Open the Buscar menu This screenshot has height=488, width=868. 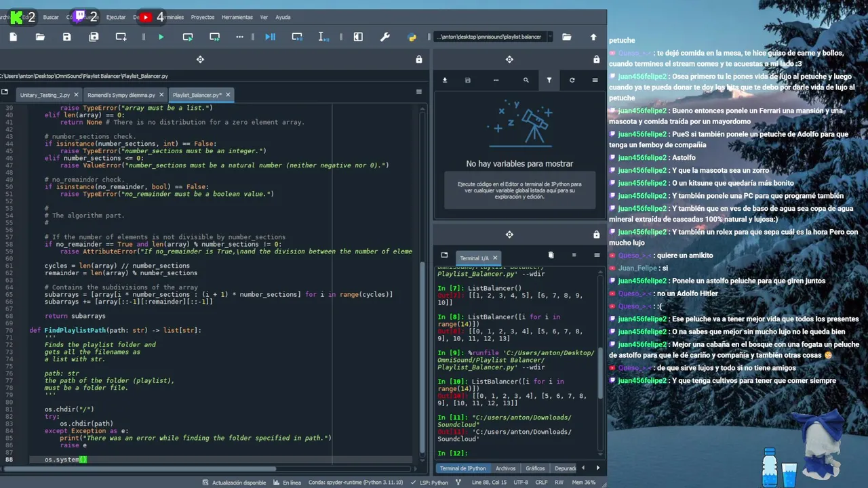[x=51, y=17]
